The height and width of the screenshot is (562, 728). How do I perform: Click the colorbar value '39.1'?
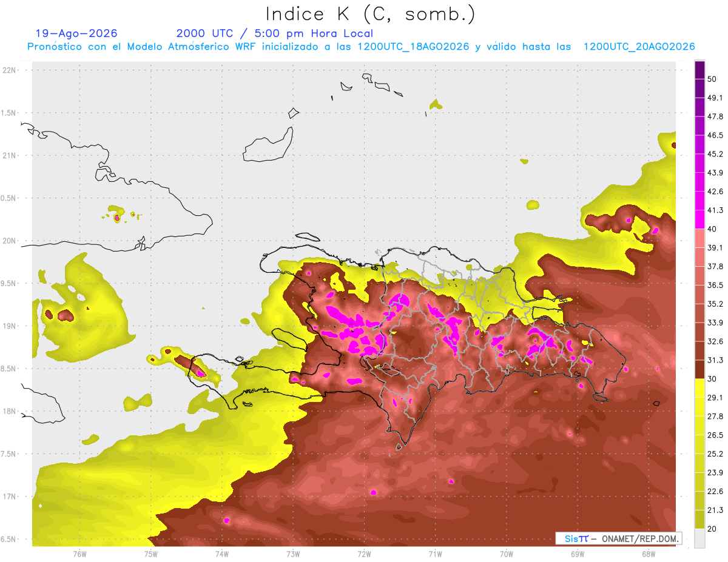click(x=715, y=247)
